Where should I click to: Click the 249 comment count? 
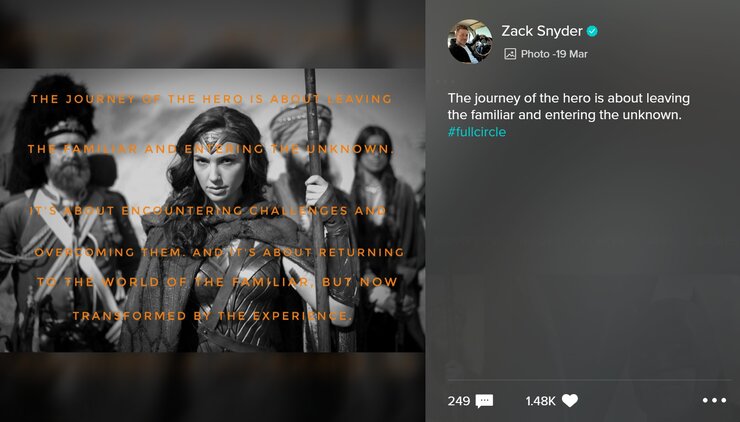(459, 401)
